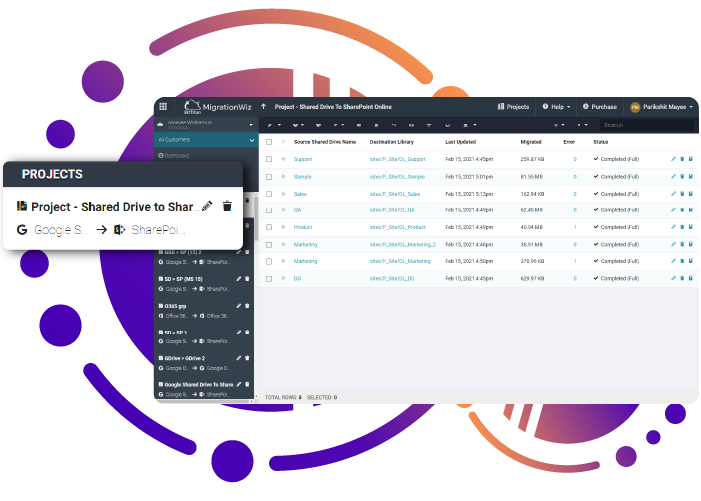Edit the Sales row with pencil icon

(673, 194)
